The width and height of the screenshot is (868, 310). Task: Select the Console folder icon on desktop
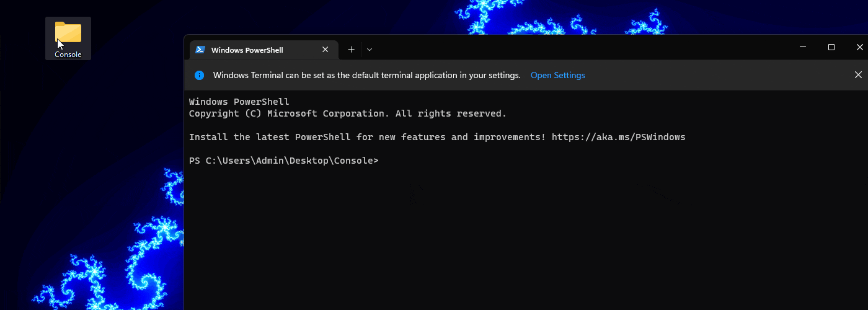point(68,33)
